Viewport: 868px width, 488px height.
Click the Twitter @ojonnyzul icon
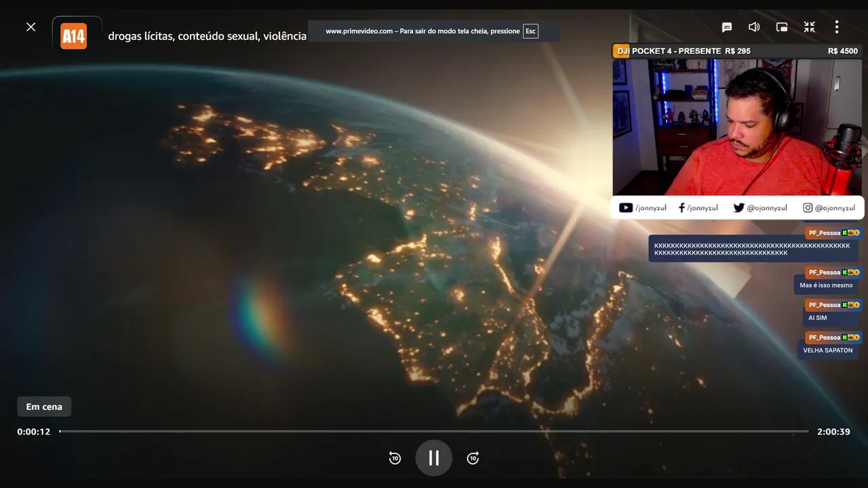pyautogui.click(x=738, y=208)
